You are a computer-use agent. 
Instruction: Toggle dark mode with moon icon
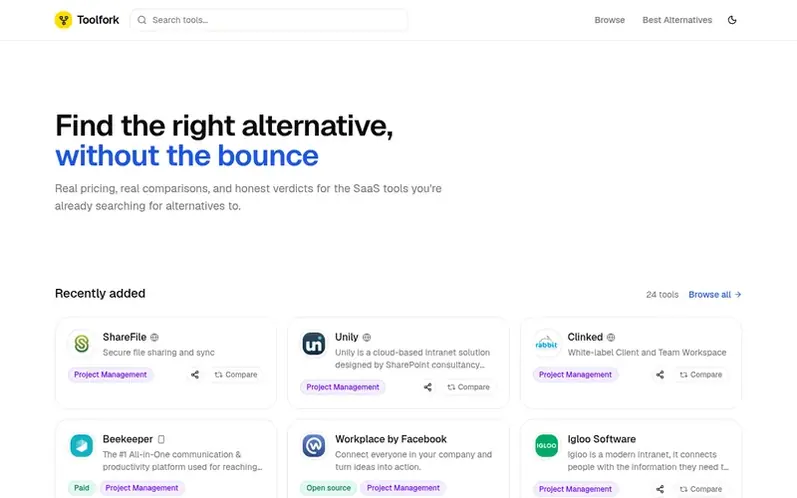pos(732,20)
